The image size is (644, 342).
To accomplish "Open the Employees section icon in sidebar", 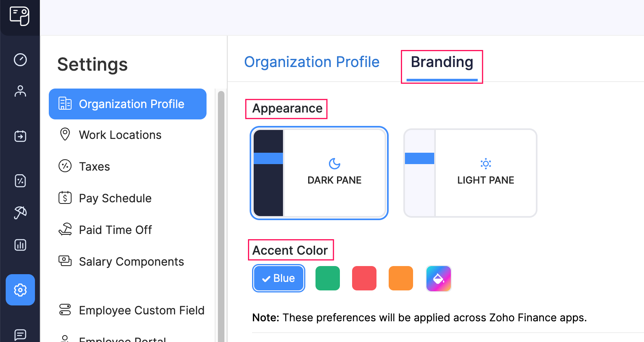I will [20, 91].
